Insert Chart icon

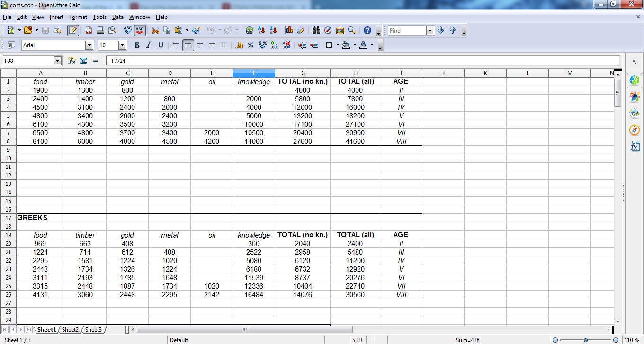point(289,30)
